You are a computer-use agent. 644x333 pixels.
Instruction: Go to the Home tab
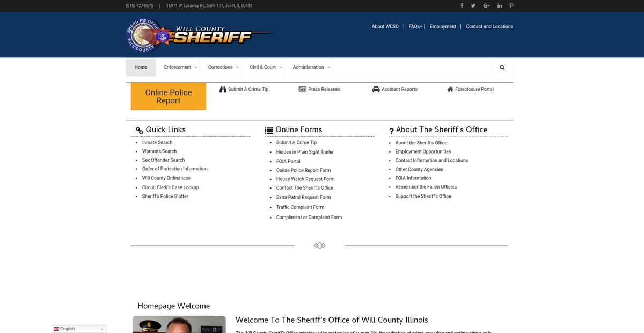[x=141, y=67]
